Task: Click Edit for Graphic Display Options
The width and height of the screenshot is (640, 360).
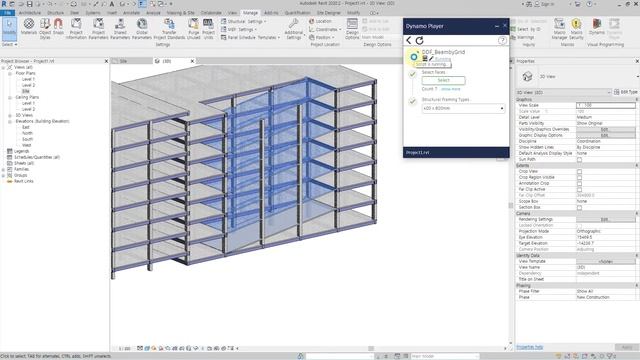Action: pos(605,135)
